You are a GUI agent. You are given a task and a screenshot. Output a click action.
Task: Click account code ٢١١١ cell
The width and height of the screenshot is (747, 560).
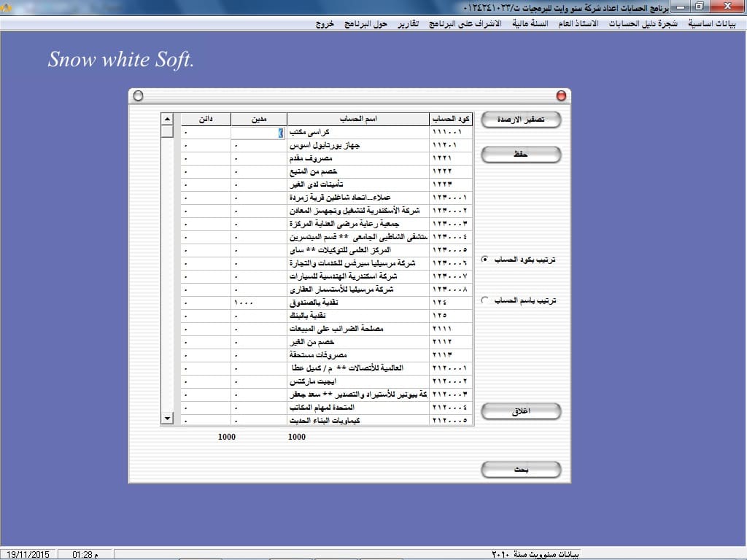(451, 329)
